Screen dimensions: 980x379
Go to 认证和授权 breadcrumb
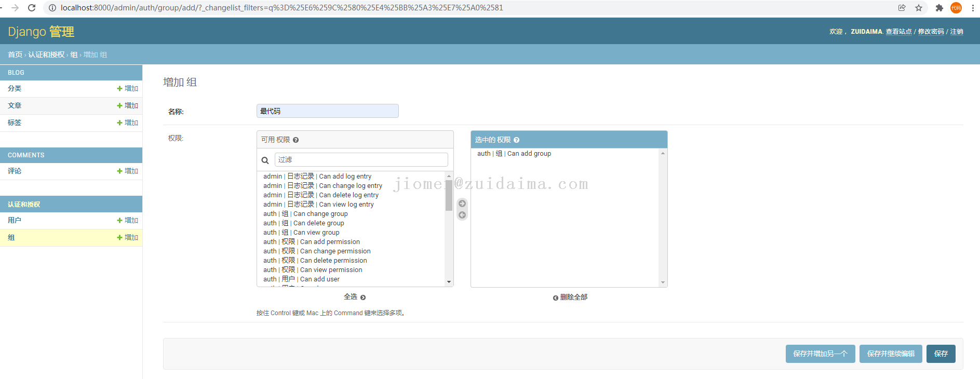46,55
